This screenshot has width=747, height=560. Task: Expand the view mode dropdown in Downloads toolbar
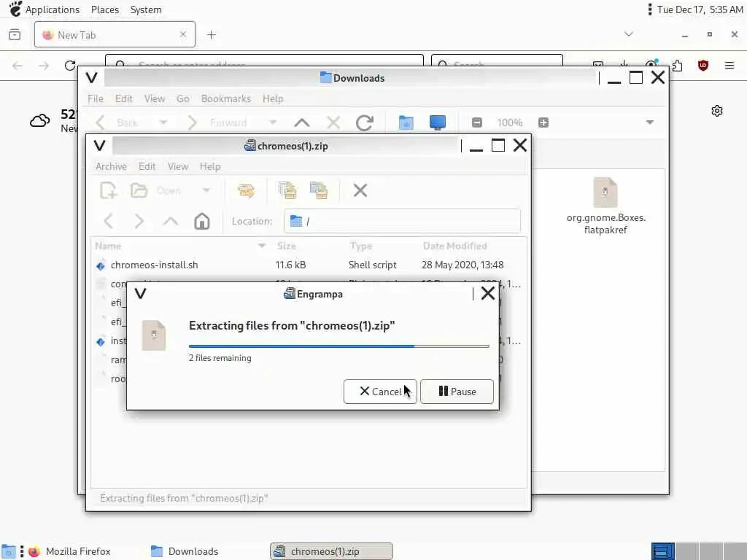[650, 122]
